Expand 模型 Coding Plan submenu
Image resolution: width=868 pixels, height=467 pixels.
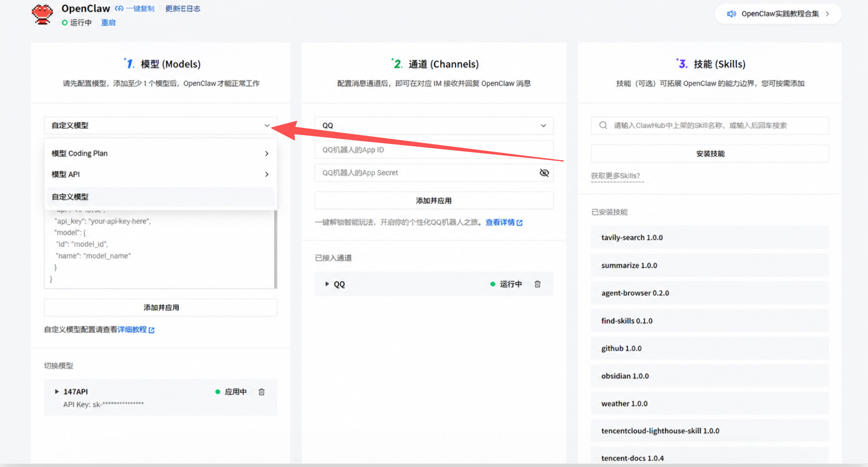(x=161, y=153)
